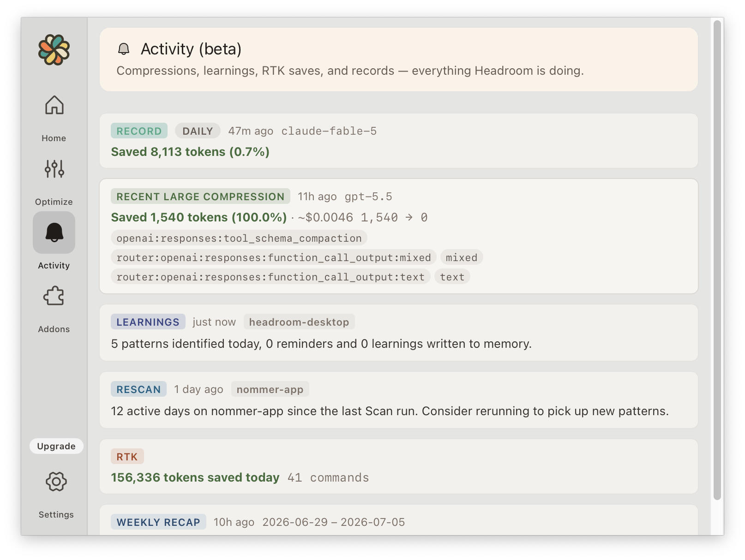
Task: Open the Optimize sliders icon
Action: [x=54, y=169]
